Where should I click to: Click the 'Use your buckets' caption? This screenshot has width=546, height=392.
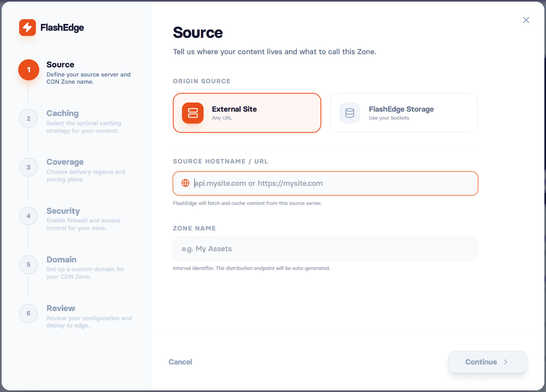(389, 118)
